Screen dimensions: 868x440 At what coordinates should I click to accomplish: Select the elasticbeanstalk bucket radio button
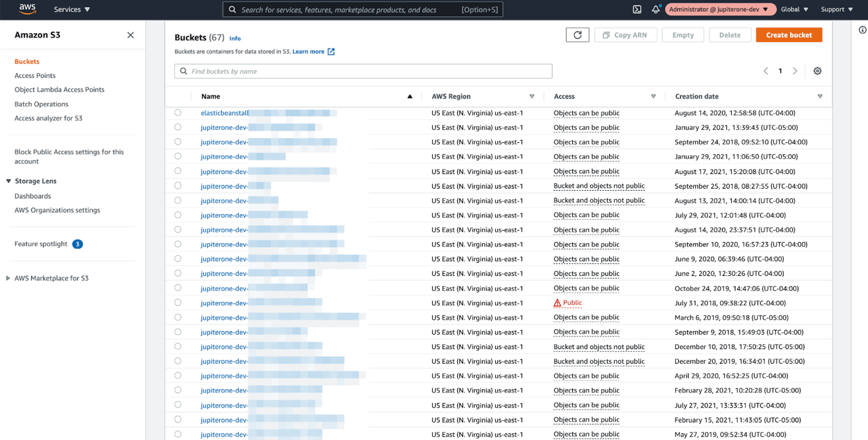[178, 113]
